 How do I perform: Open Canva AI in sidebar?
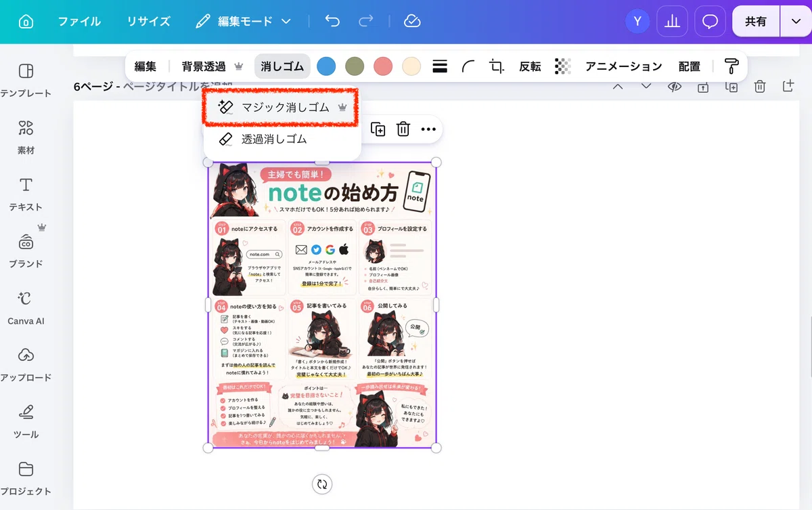point(26,307)
